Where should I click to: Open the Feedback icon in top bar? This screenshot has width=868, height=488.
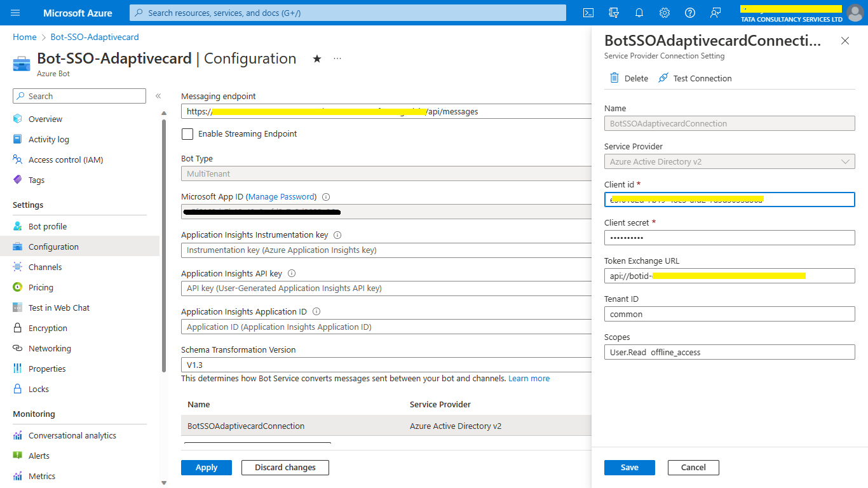715,13
